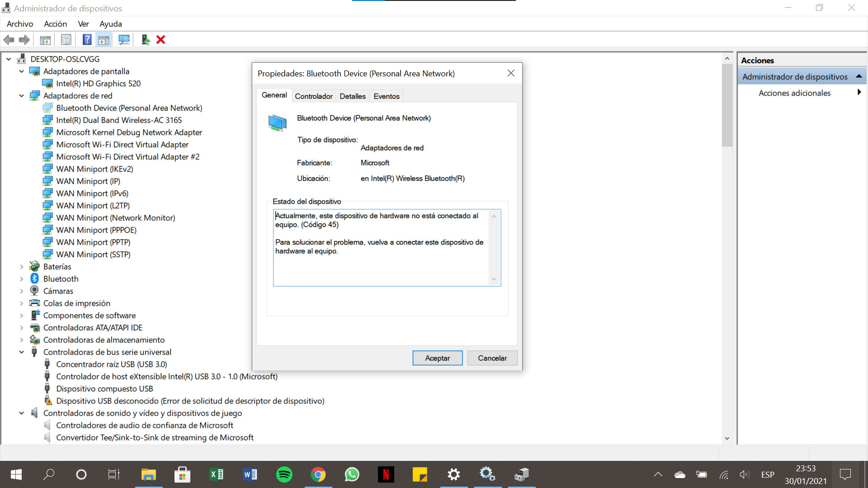Expand Acciones adicionales submenu arrow
The image size is (868, 488).
859,93
